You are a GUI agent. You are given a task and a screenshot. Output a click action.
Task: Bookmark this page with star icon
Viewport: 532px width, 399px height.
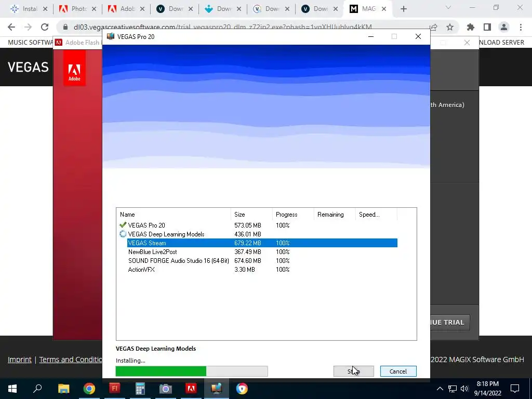click(450, 27)
